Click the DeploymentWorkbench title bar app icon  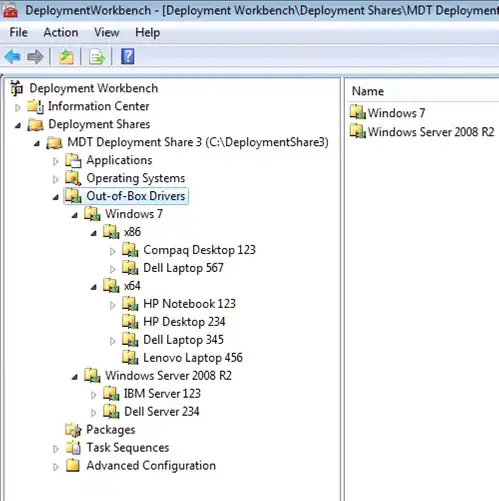pyautogui.click(x=10, y=11)
